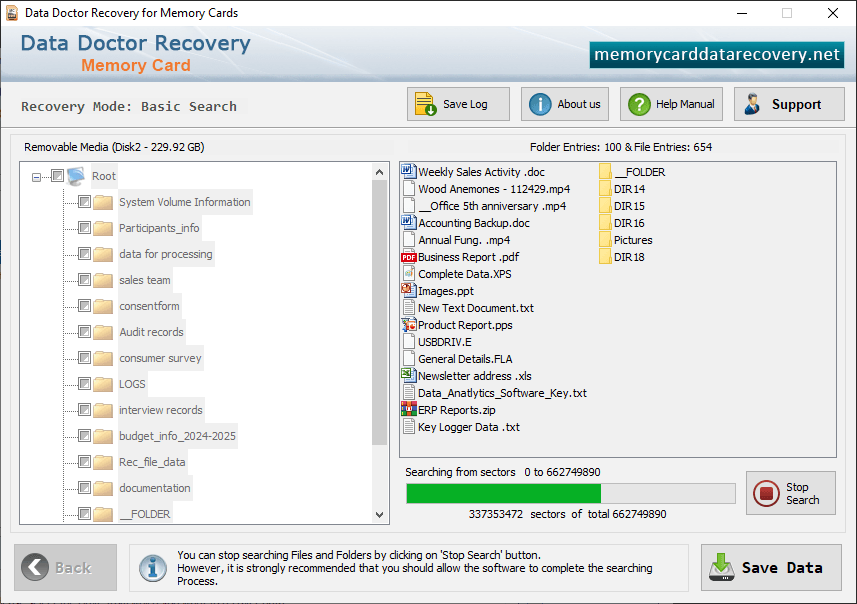Screen dimensions: 857x604
Task: Click the PowerPoint icon for Images.ppt
Action: point(409,290)
